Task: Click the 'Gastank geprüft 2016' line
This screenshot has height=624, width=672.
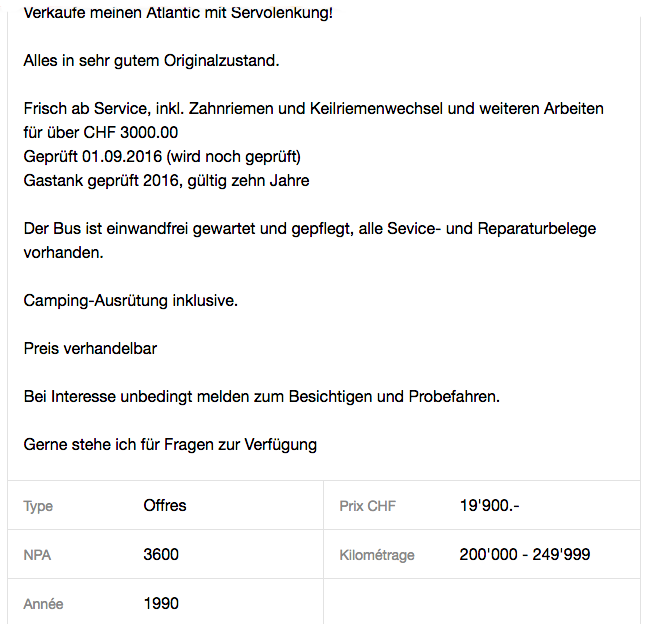Action: tap(166, 180)
